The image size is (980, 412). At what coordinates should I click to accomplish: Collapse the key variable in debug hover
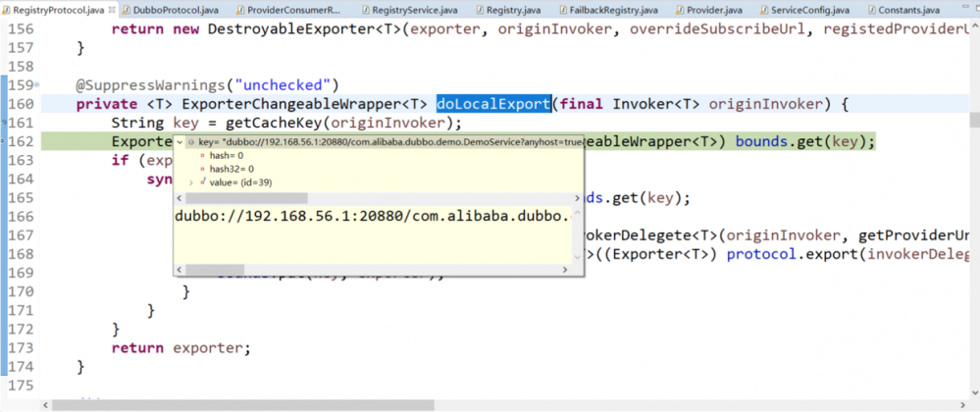tap(181, 142)
